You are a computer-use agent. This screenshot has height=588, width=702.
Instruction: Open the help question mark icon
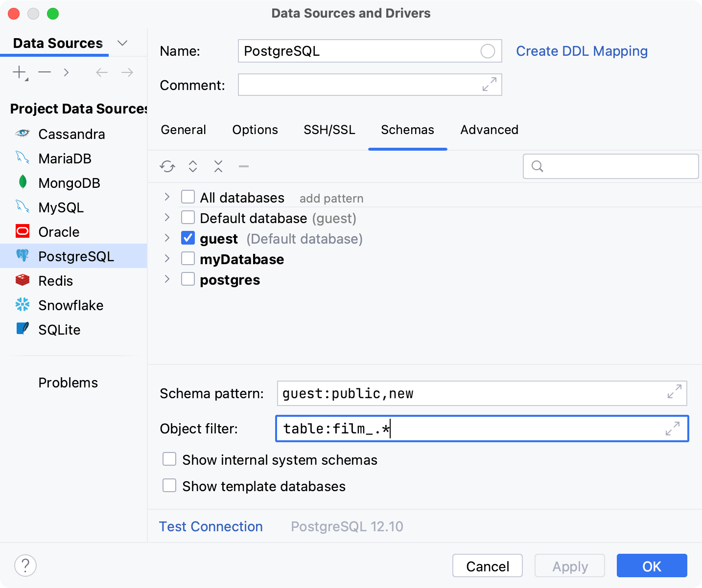[x=25, y=565]
